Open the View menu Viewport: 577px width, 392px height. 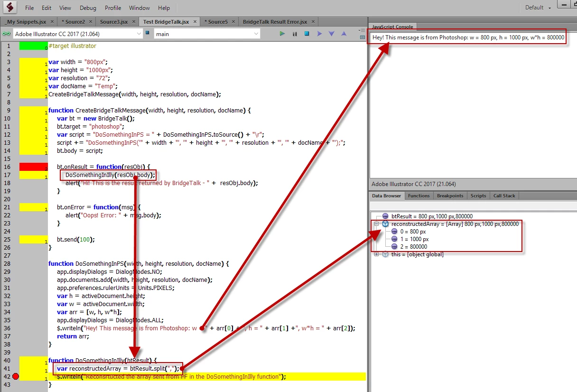tap(65, 8)
